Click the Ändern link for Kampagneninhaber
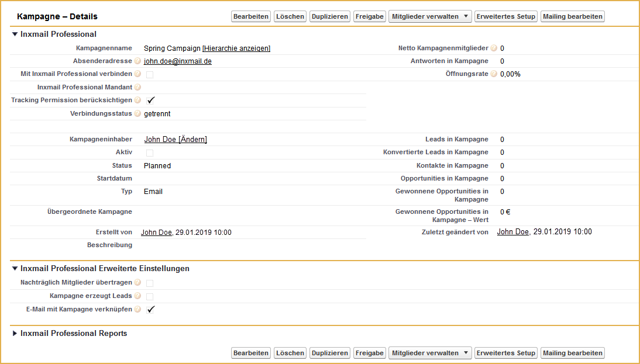Screen dimensions: 640x364 pyautogui.click(x=192, y=140)
